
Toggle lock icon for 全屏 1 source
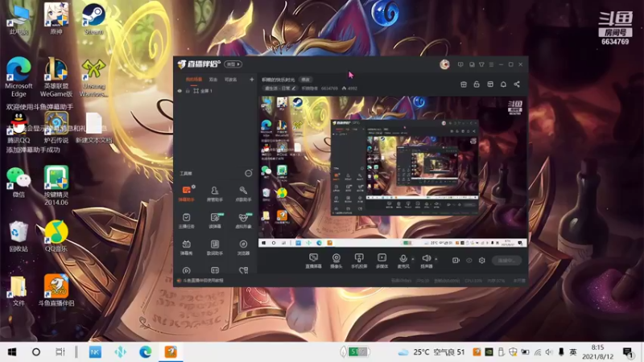(x=188, y=91)
